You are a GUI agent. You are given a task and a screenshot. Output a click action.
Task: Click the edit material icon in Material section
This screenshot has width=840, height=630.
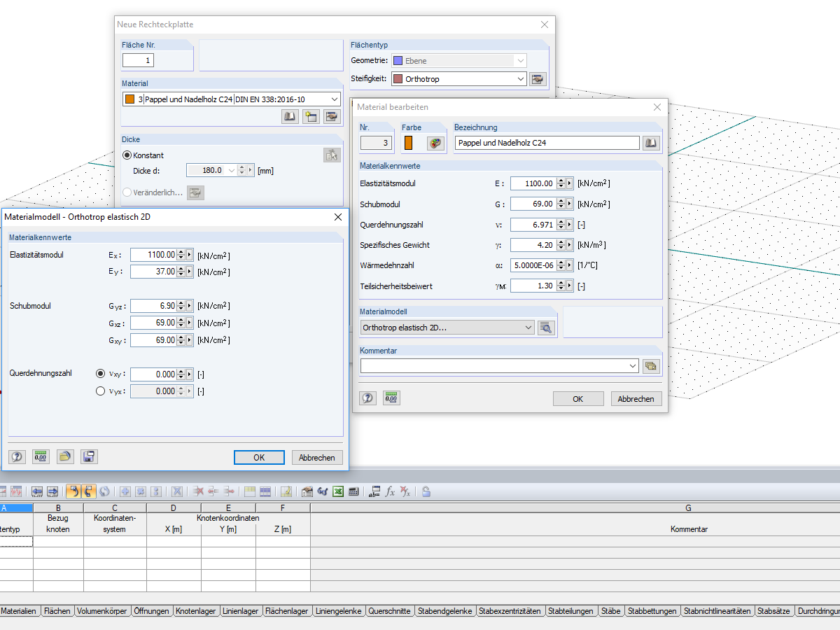point(331,116)
